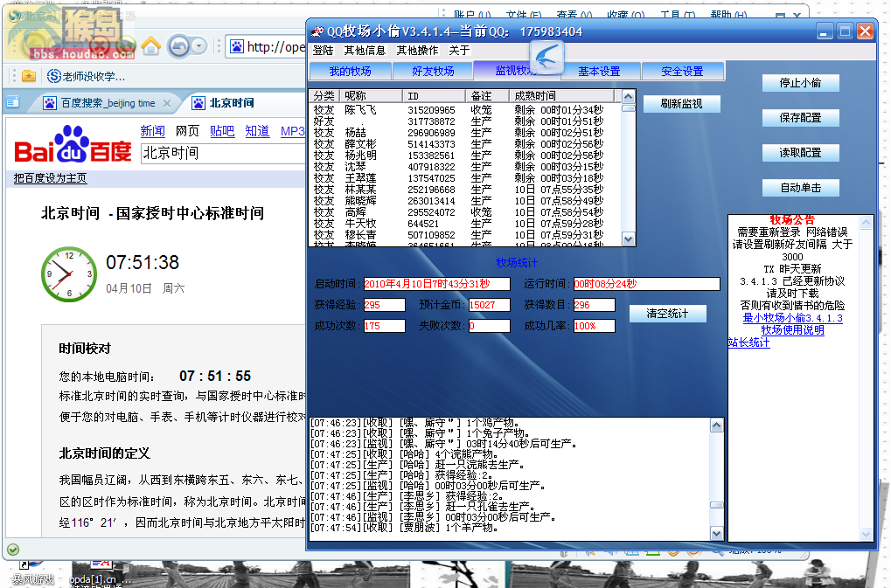Image resolution: width=891 pixels, height=588 pixels.
Task: Click the Baidu logo on the page
Action: click(x=73, y=144)
